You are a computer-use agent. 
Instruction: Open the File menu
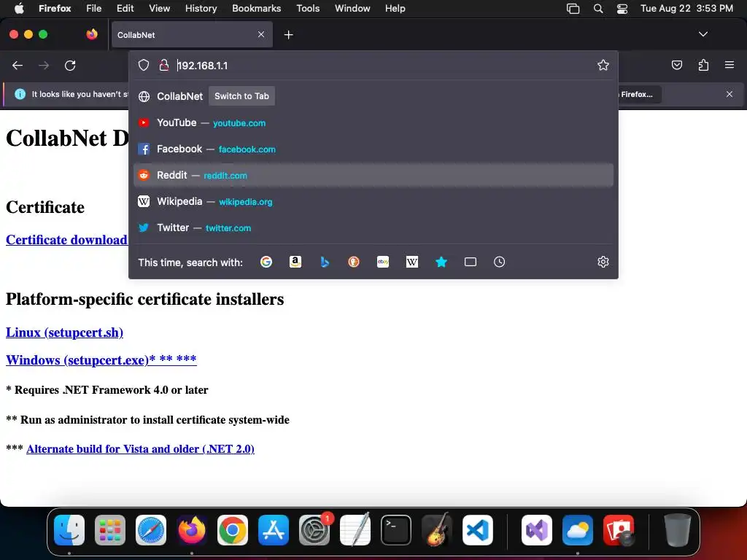tap(93, 9)
